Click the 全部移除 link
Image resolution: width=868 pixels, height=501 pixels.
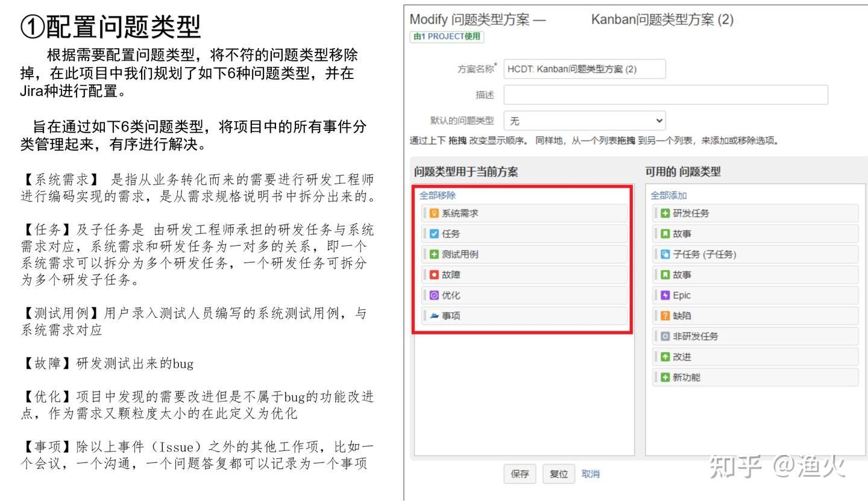438,195
